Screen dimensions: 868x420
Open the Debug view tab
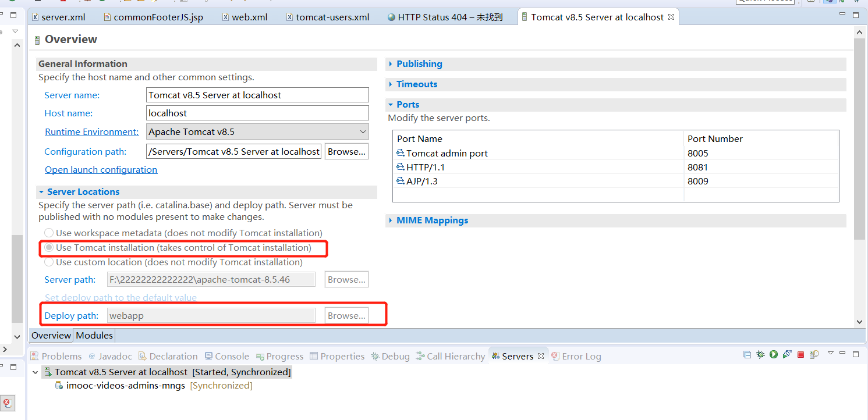[x=391, y=356]
